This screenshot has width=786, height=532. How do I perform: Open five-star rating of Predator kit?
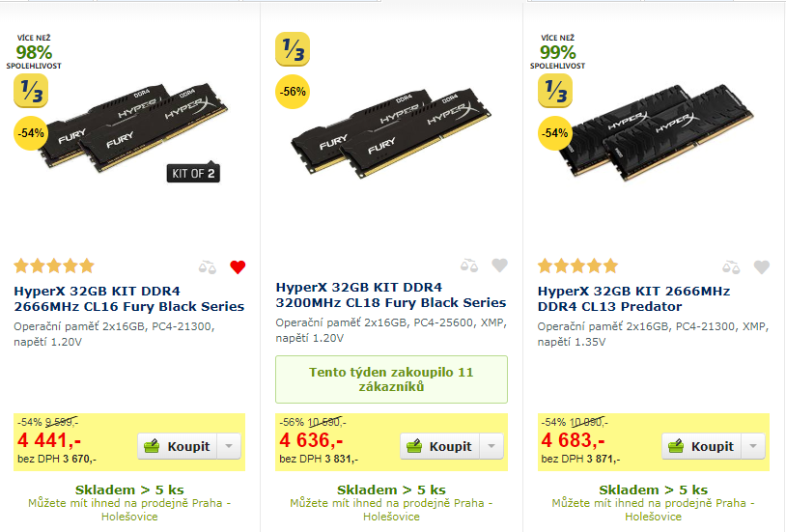pyautogui.click(x=577, y=266)
